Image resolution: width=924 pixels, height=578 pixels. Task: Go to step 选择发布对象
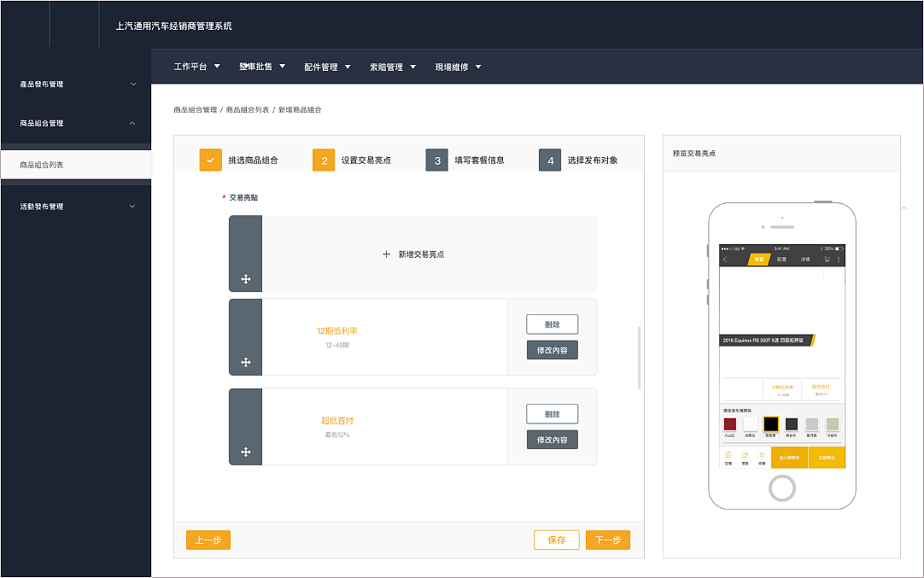point(593,161)
